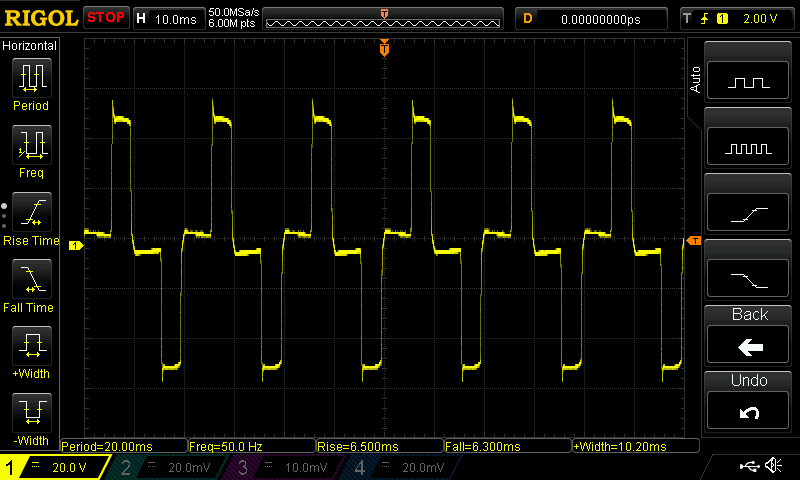800x480 pixels.
Task: Click the RIGOL logo
Action: tap(41, 18)
